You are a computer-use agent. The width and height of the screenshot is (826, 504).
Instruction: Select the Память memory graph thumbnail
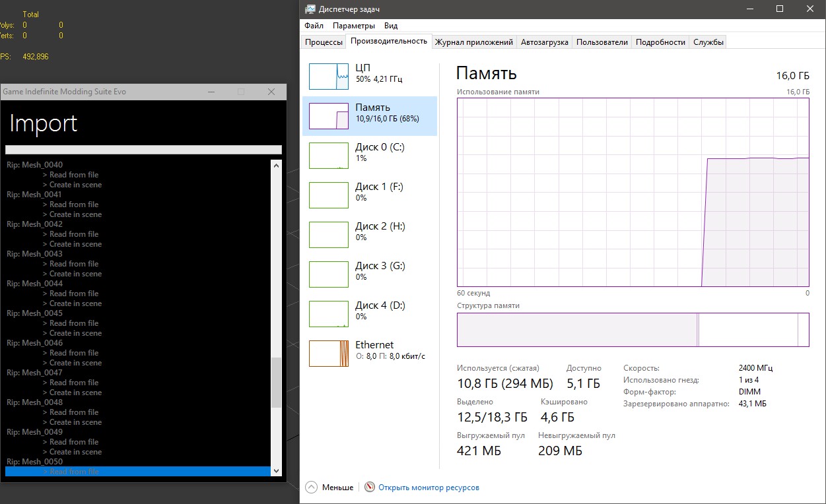[328, 116]
